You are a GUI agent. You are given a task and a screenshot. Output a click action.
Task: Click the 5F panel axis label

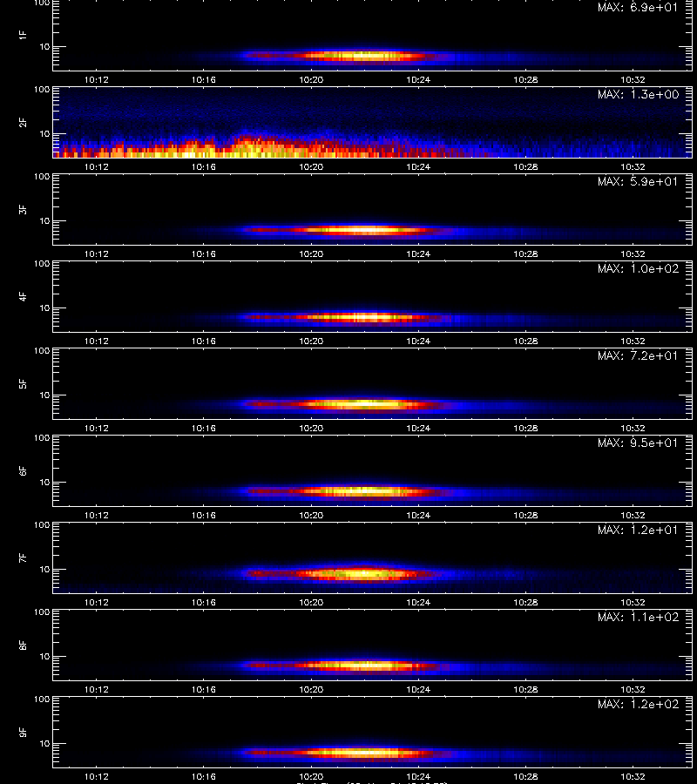point(23,383)
